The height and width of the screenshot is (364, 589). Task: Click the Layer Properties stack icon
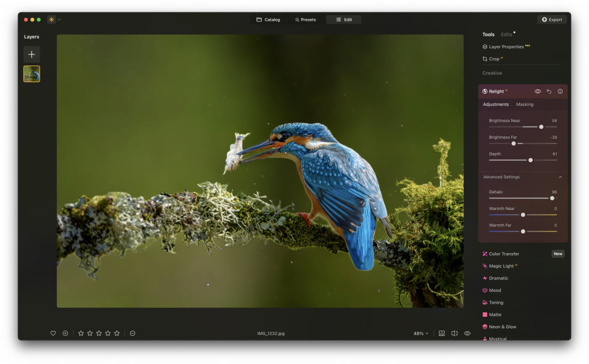click(x=485, y=47)
